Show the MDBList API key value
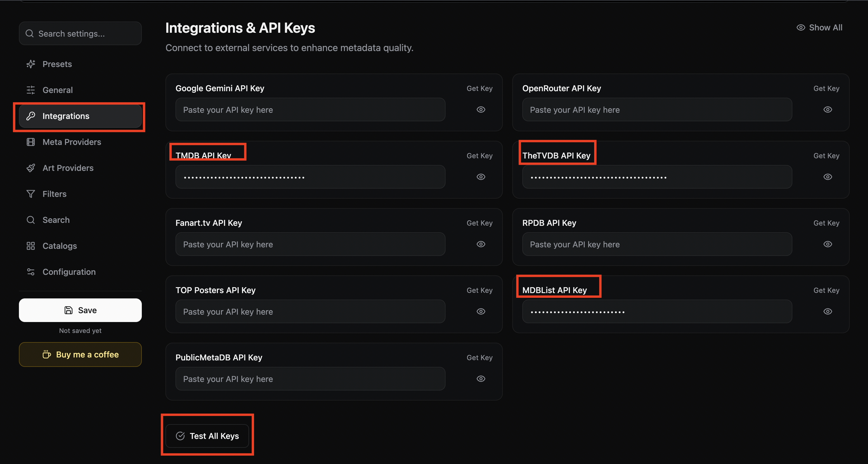 (x=828, y=311)
